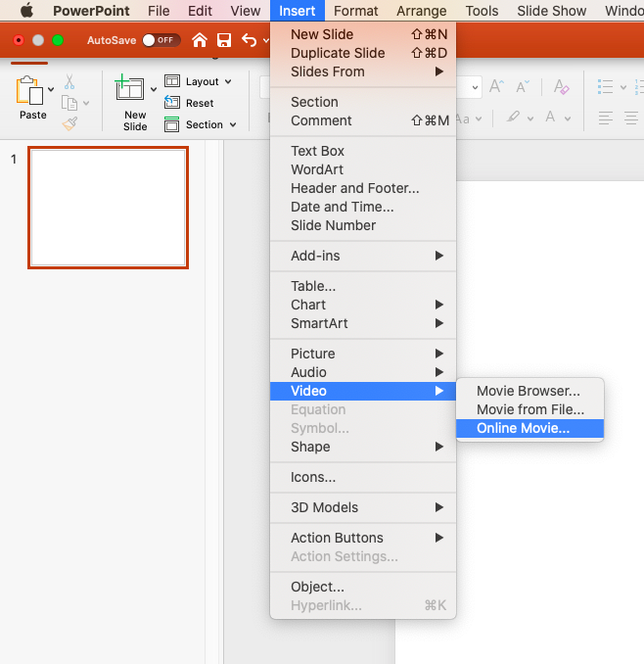Select Comment menu item
Image resolution: width=644 pixels, height=664 pixels.
363,120
